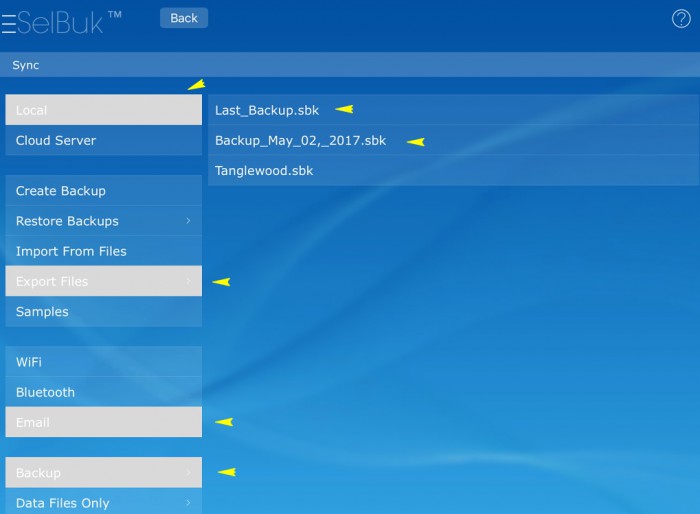
Task: Choose Create Backup
Action: coord(103,191)
